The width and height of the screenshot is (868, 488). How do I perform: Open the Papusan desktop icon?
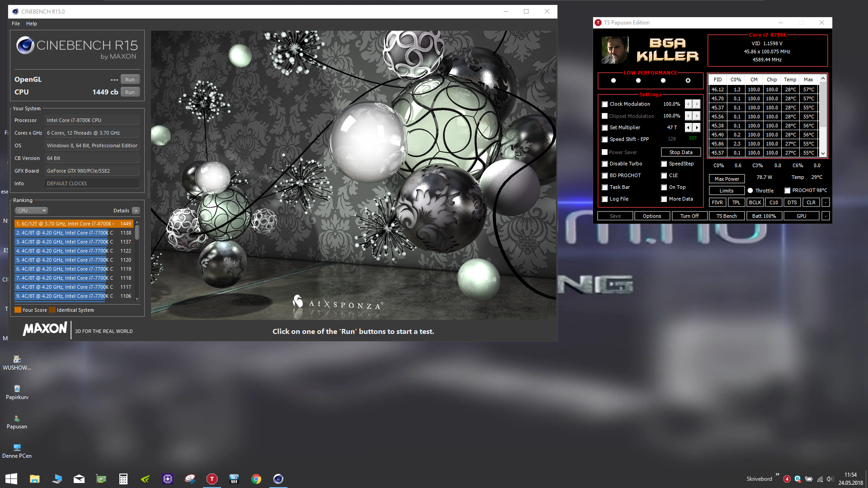pyautogui.click(x=17, y=422)
